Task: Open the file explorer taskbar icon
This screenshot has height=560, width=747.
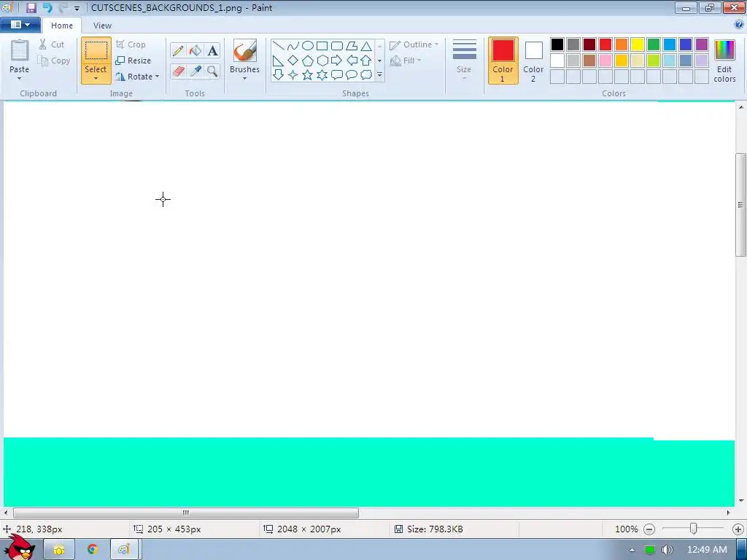Action: (59, 550)
